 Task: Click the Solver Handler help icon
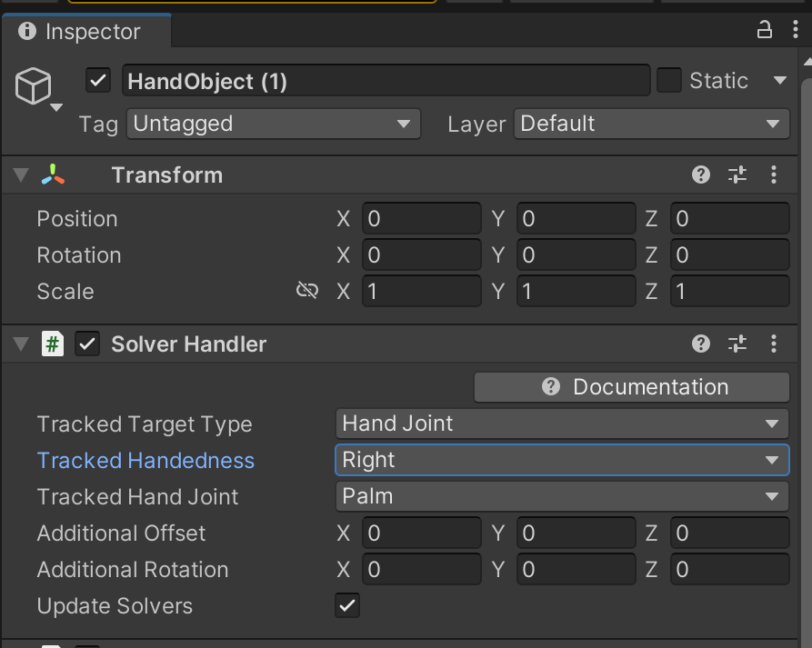coord(700,344)
